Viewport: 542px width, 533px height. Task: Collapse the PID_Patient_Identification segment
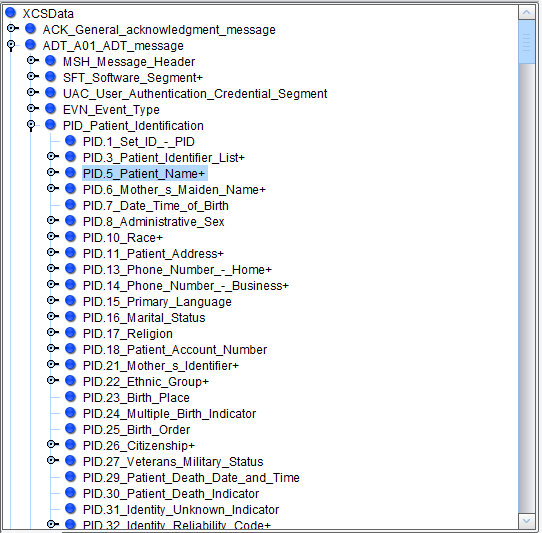pyautogui.click(x=31, y=125)
